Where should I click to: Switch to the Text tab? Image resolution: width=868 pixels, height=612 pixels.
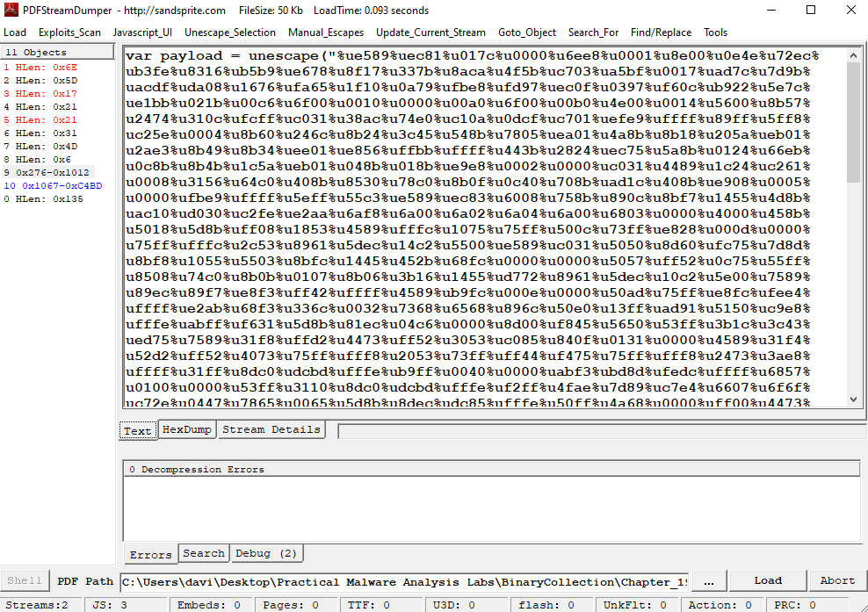[138, 430]
